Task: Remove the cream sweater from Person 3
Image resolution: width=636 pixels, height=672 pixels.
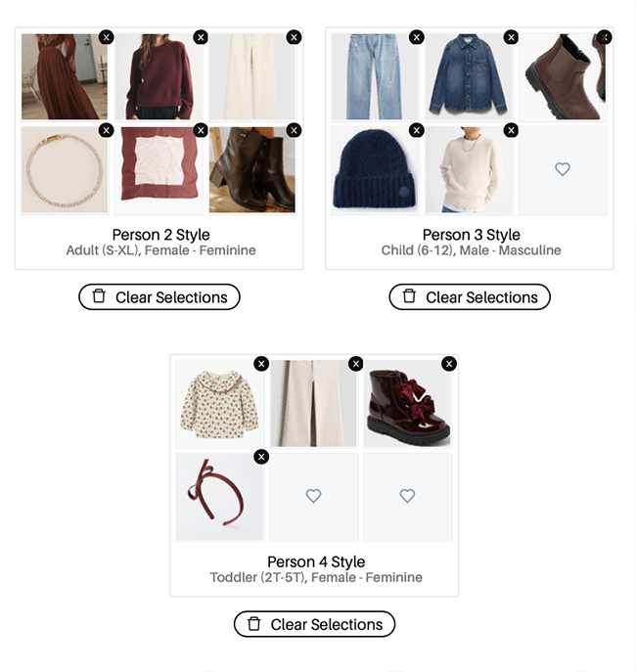Action: [x=511, y=130]
